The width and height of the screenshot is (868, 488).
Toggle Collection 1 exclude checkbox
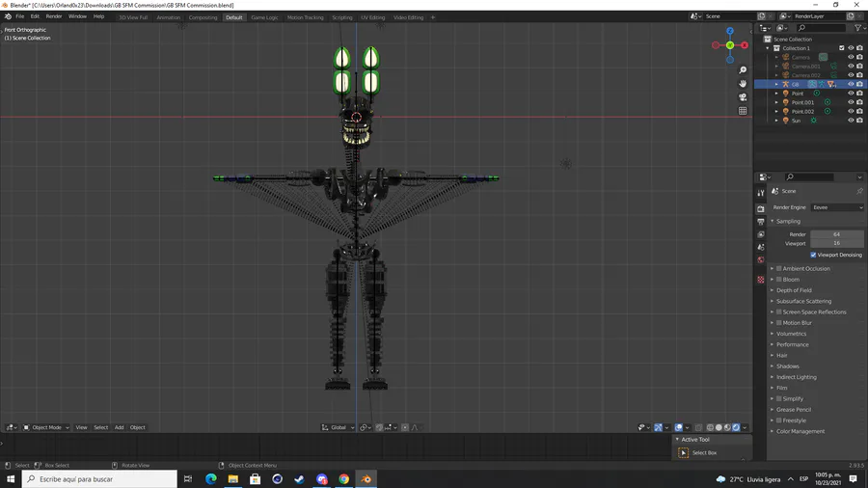coord(841,48)
